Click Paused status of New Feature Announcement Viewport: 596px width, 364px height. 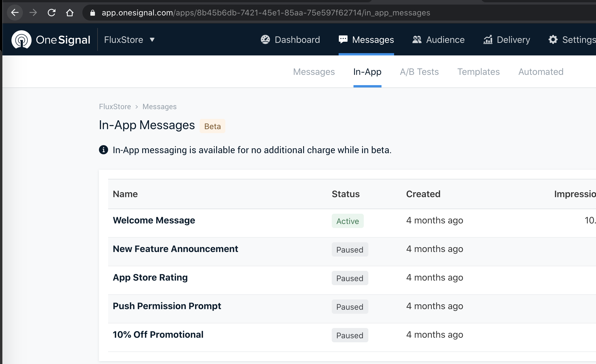tap(350, 249)
